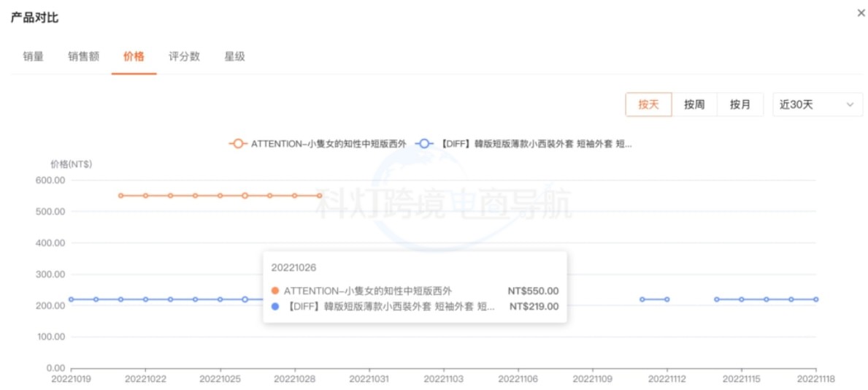Select the 按月 granularity button
The image size is (868, 390).
pos(740,104)
